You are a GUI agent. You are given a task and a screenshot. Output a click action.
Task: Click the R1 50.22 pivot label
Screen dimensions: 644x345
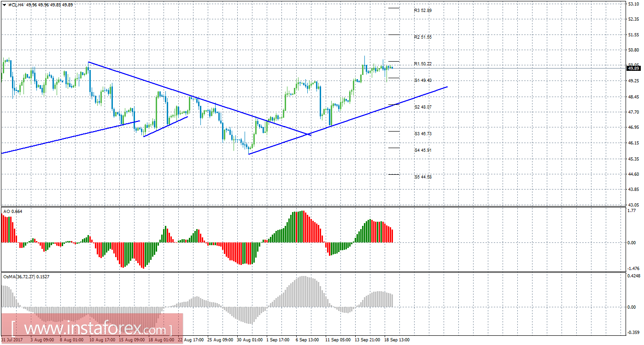point(423,63)
